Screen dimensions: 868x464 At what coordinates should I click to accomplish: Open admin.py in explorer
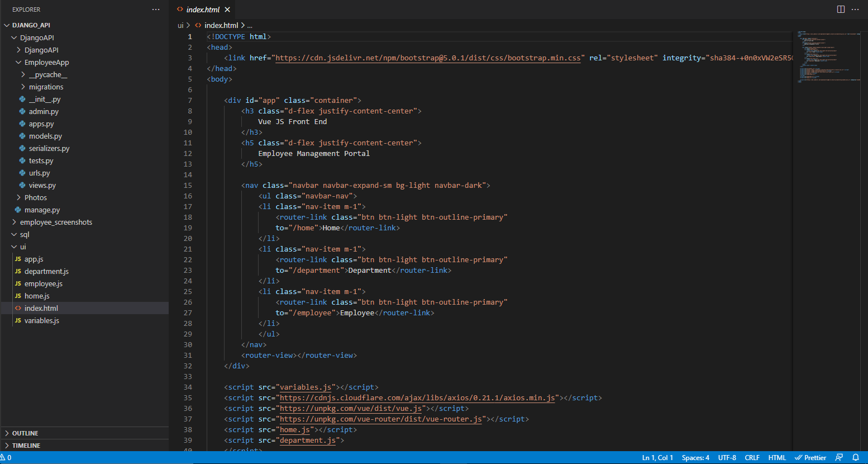tap(84, 111)
